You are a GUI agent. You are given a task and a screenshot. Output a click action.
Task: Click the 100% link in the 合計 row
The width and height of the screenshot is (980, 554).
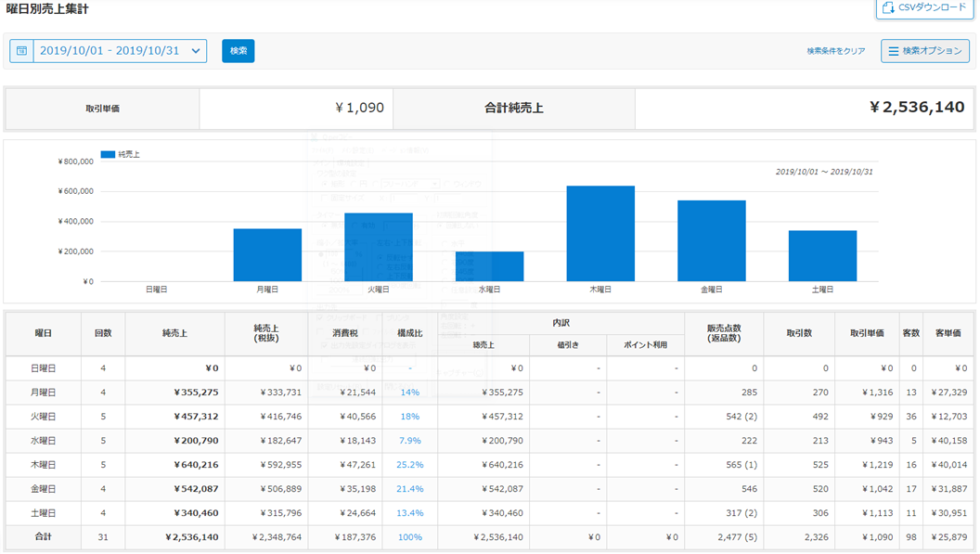[x=410, y=537]
